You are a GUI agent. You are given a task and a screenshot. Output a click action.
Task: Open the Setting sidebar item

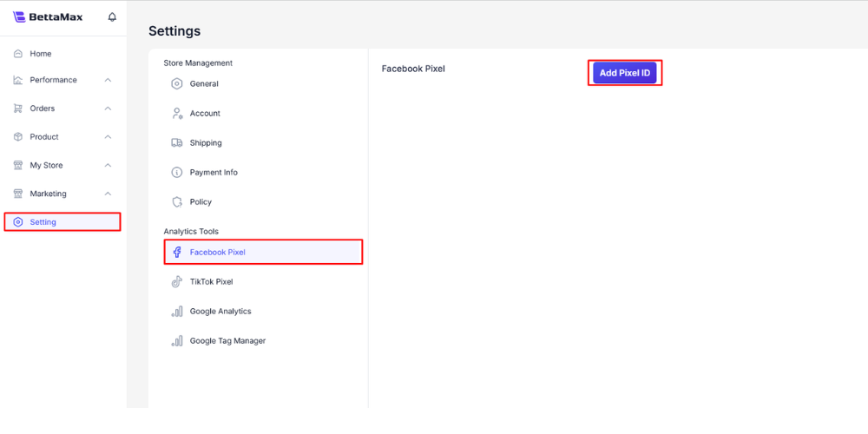43,222
